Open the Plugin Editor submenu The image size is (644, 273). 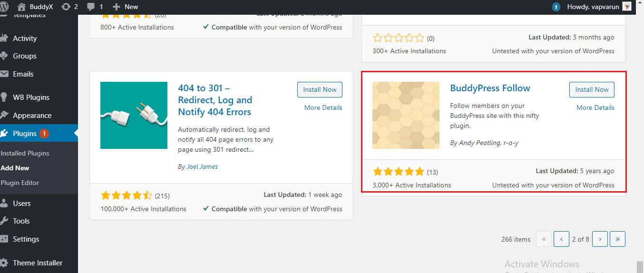(20, 183)
